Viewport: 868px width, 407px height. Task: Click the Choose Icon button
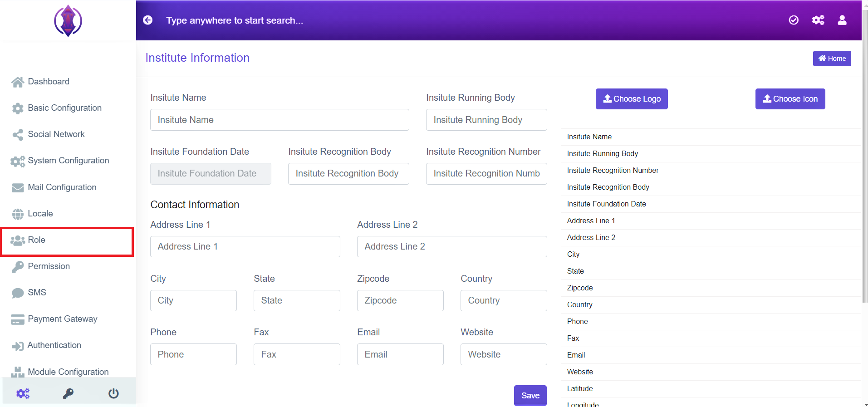790,99
